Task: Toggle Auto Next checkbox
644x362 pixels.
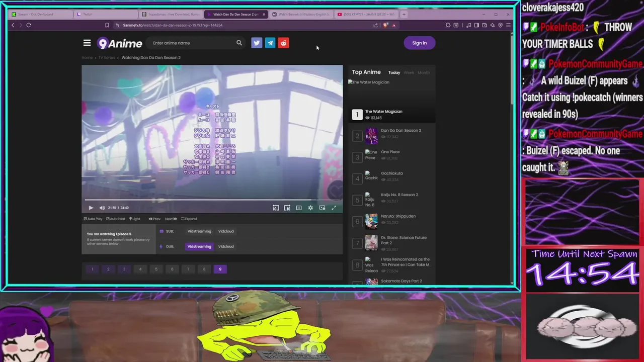Action: [x=116, y=219]
